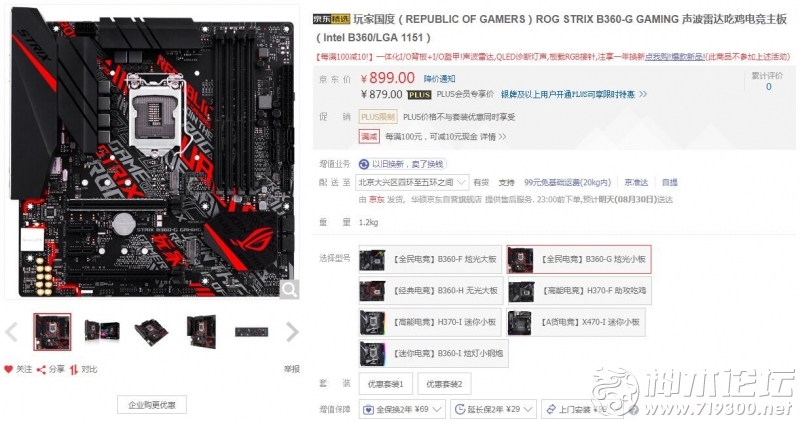This screenshot has height=421, width=800.
Task: Expand the 延长保2年 ¥29 warranty dropdown
Action: click(493, 409)
